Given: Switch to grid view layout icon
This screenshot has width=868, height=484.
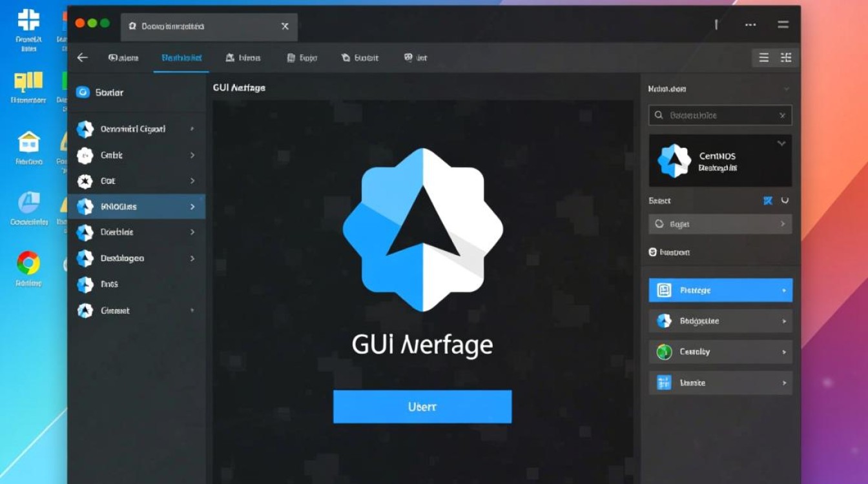Looking at the screenshot, I should coord(786,57).
